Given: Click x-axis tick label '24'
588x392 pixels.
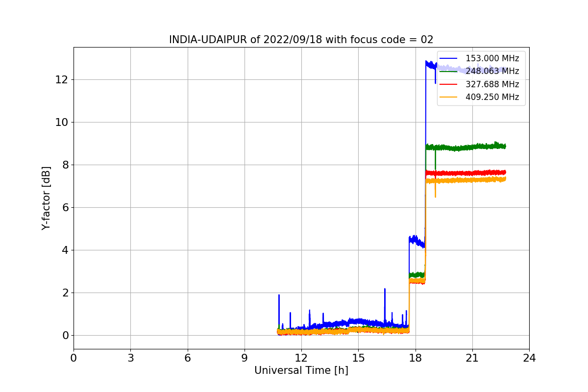Looking at the screenshot, I should pos(529,358).
